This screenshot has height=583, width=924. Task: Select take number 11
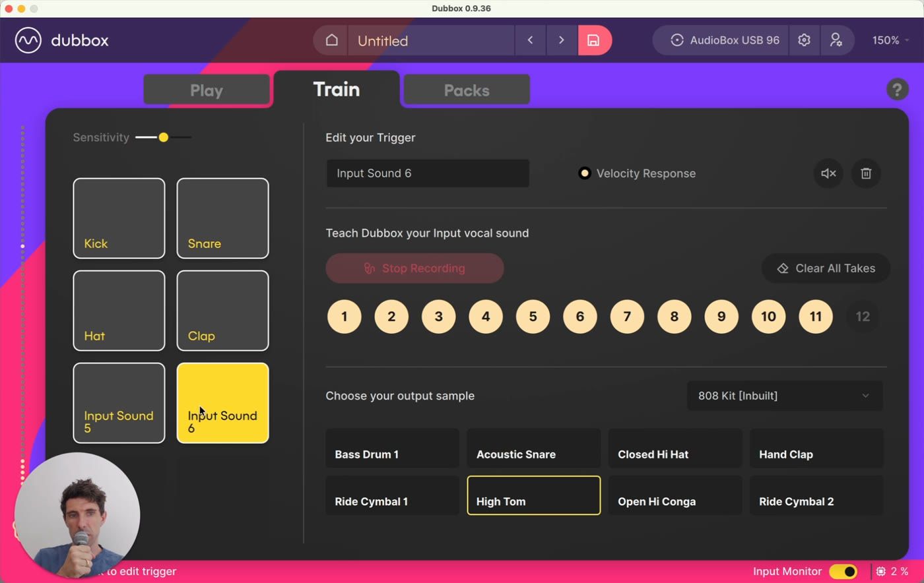(x=816, y=317)
